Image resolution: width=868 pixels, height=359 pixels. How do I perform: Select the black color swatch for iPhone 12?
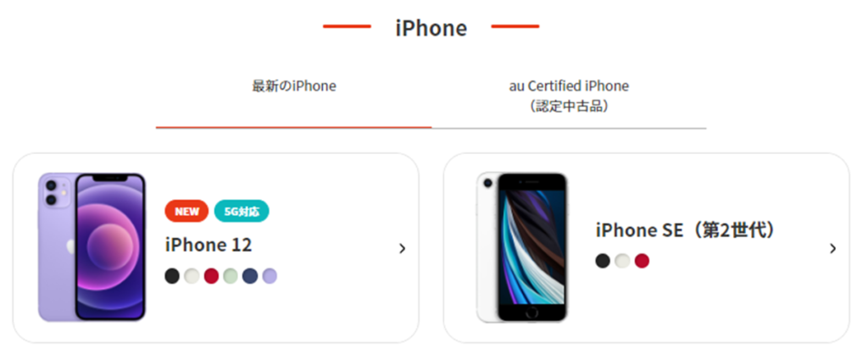tap(172, 276)
